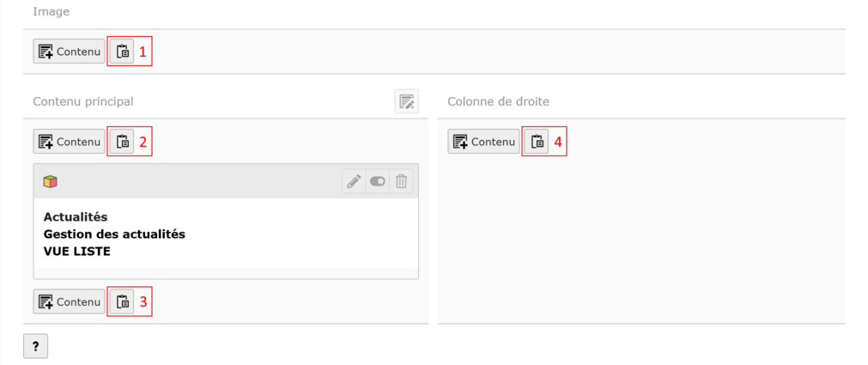Viewport: 868px width, 365px height.
Task: Click Contenu button in Image column
Action: tap(69, 52)
